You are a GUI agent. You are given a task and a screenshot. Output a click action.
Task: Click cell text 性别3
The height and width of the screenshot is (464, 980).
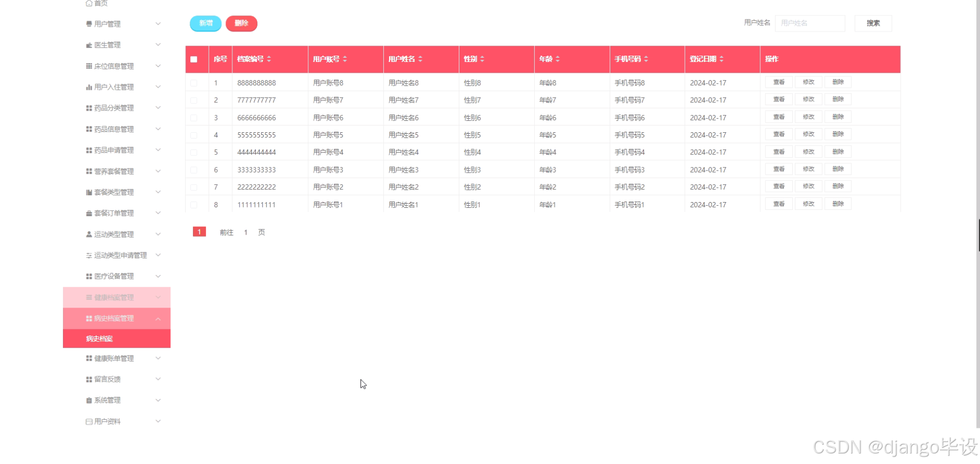click(472, 170)
